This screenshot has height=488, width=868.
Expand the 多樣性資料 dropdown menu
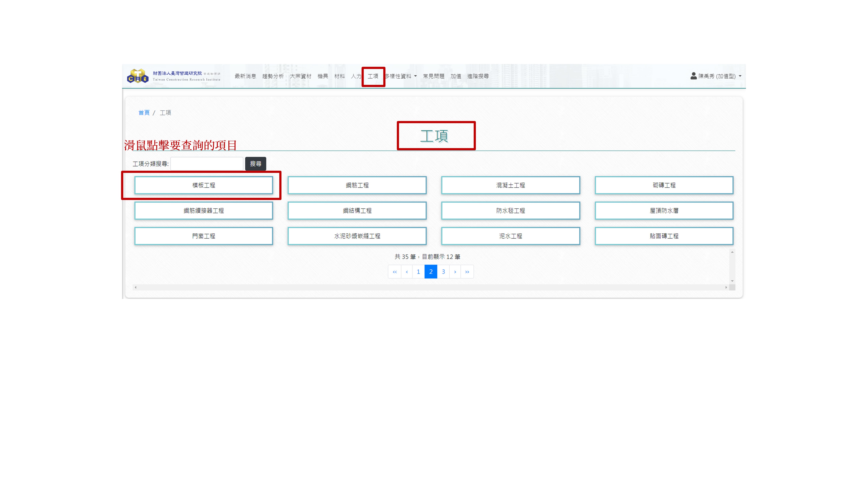tap(401, 76)
